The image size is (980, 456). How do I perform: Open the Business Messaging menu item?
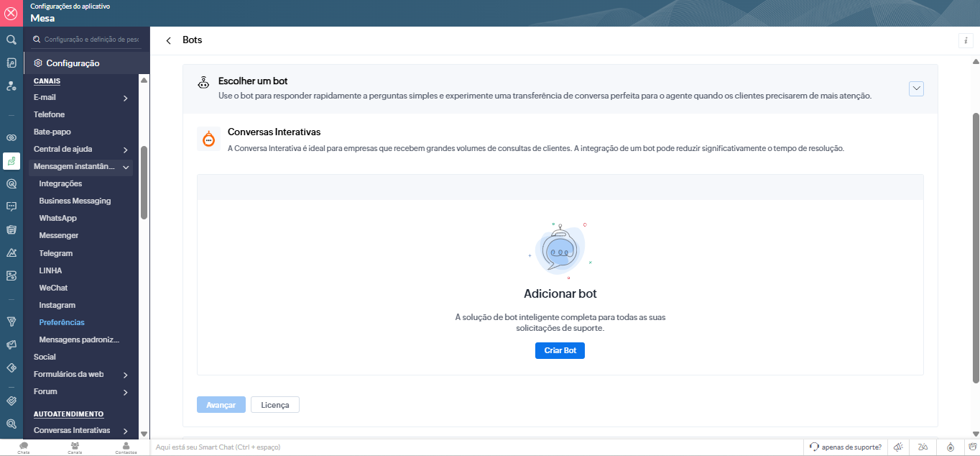point(75,201)
